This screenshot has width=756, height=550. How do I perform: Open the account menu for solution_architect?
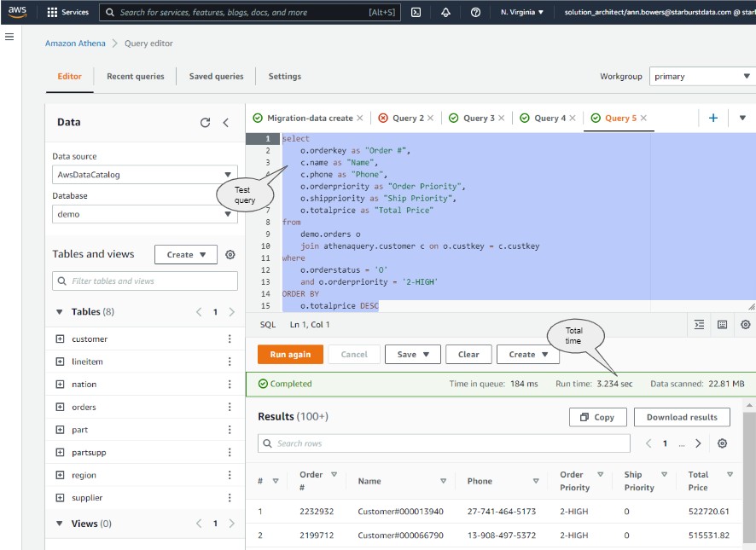(x=660, y=12)
